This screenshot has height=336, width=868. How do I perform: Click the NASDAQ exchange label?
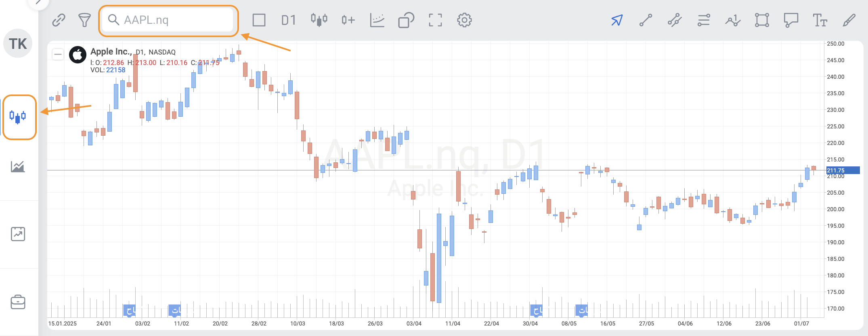coord(162,52)
